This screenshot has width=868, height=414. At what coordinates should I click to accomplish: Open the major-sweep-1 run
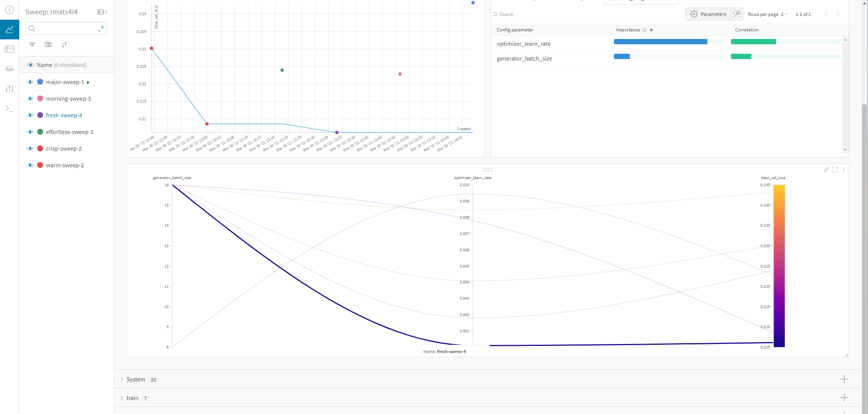pos(65,82)
